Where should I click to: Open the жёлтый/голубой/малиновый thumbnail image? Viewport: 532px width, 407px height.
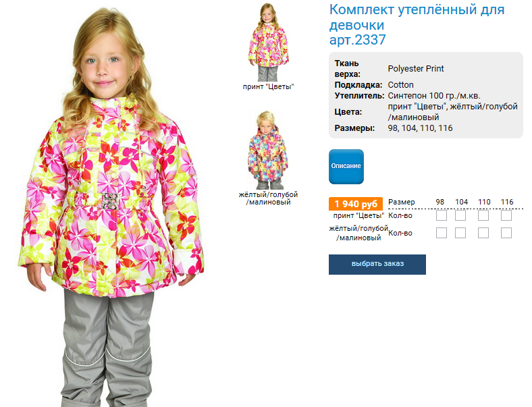pyautogui.click(x=268, y=150)
